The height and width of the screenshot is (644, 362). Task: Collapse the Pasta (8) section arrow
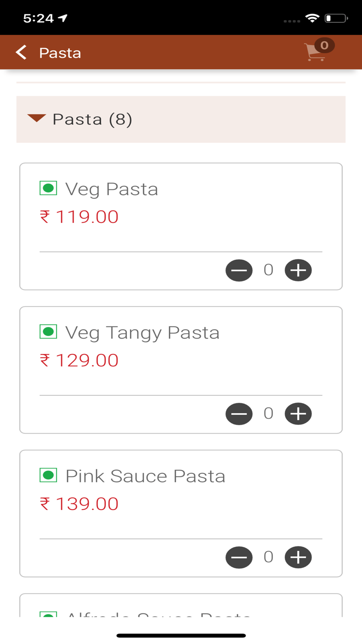pyautogui.click(x=37, y=118)
